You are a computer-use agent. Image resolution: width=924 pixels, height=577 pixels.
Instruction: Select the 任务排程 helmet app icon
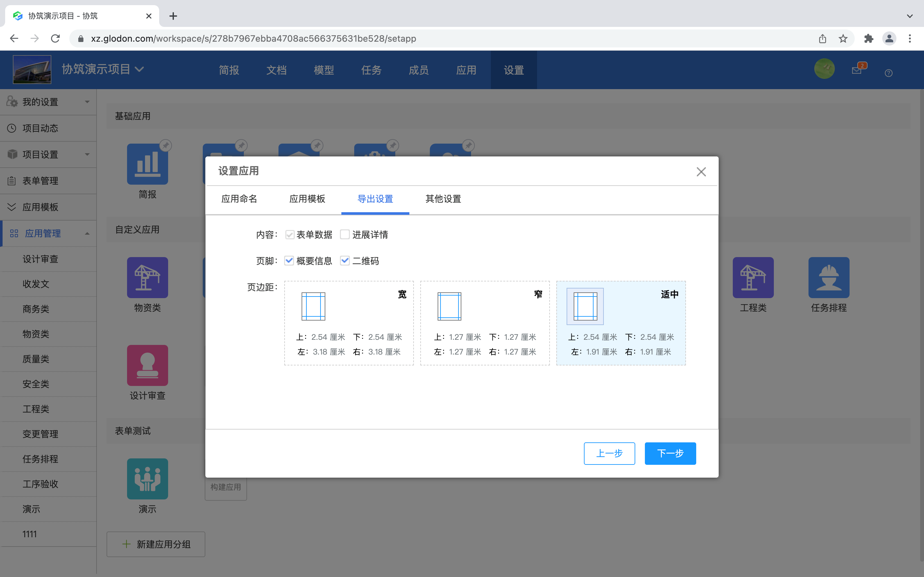point(829,277)
